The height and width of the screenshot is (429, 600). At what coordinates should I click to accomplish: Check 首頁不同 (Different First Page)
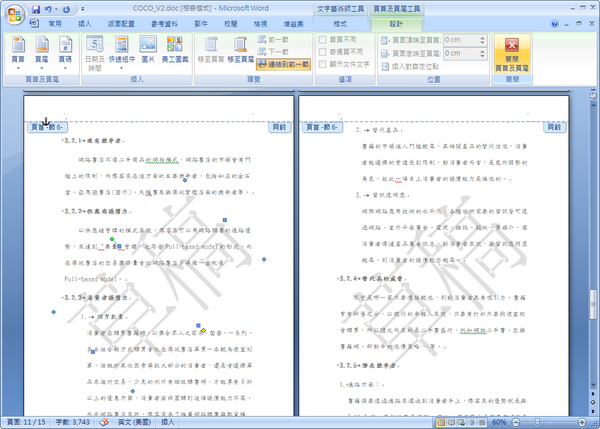click(322, 39)
